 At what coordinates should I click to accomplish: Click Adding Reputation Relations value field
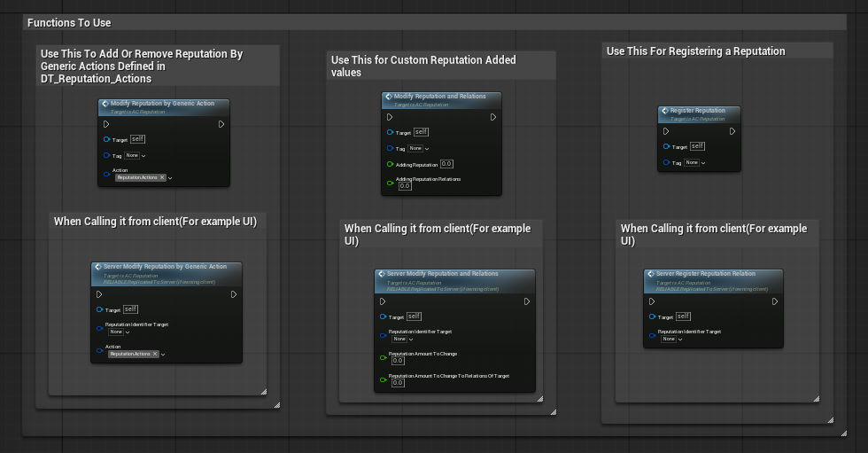[405, 186]
